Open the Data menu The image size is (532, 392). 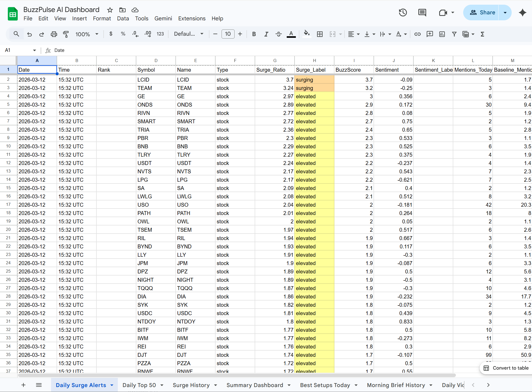click(x=123, y=19)
